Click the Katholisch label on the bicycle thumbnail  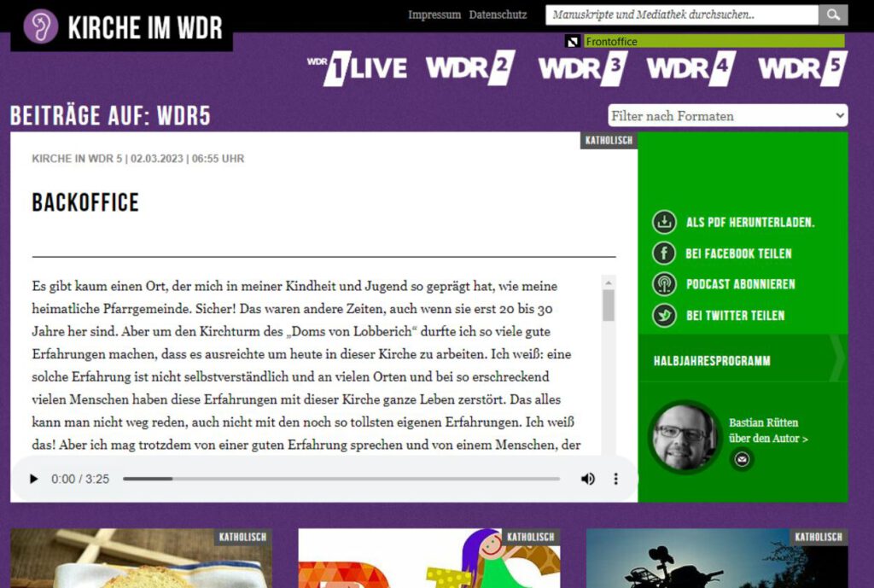(x=819, y=537)
